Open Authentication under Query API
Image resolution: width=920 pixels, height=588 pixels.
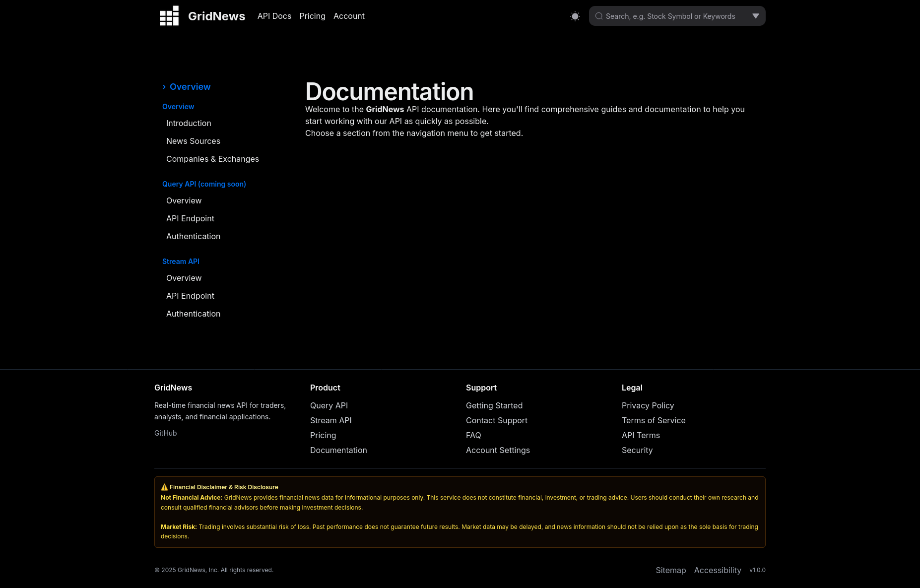coord(193,236)
